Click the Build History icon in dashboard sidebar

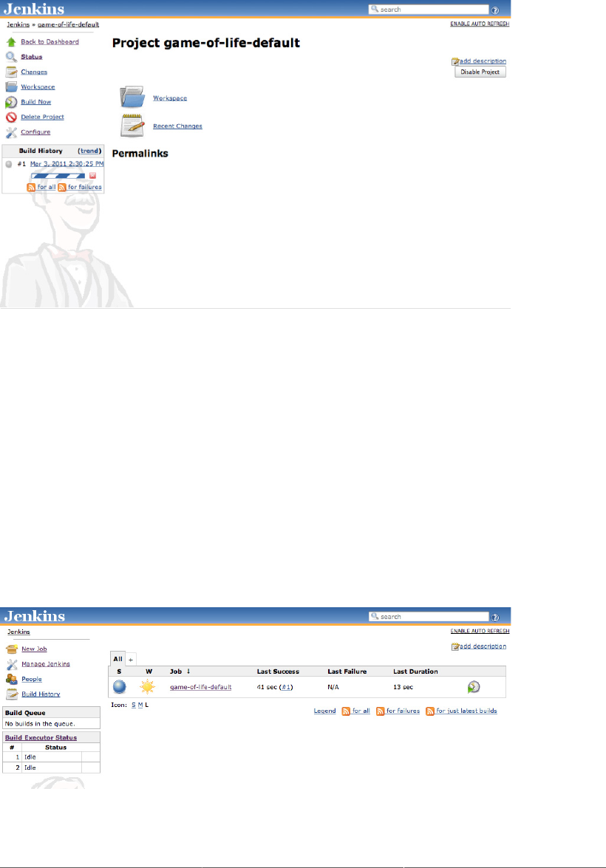pyautogui.click(x=12, y=694)
